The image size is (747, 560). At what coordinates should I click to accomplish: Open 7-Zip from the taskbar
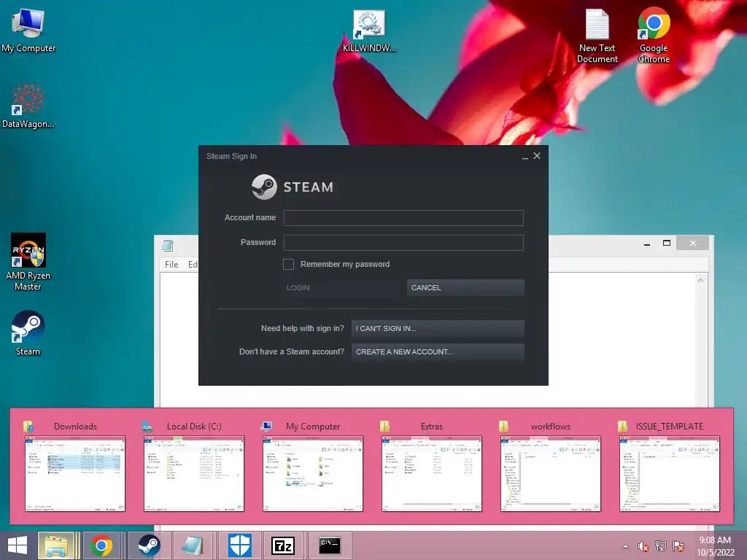(x=283, y=545)
